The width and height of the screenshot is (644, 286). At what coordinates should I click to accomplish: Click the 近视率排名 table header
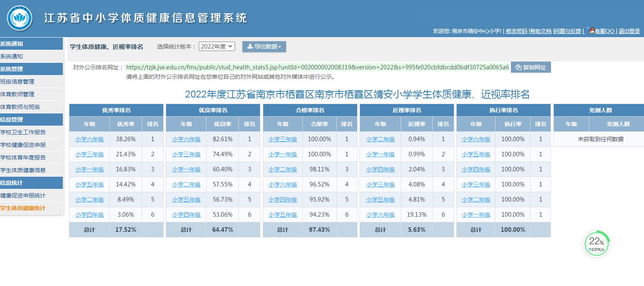[x=407, y=110]
